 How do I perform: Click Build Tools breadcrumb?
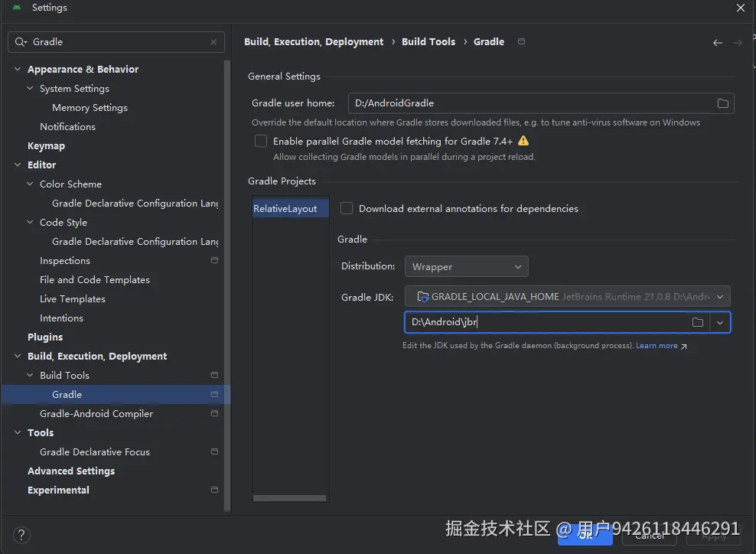429,42
